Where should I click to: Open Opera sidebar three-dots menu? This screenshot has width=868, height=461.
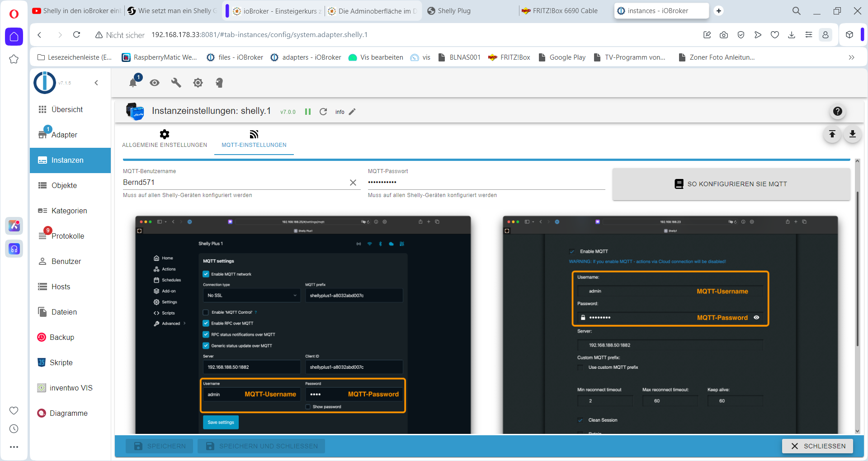[14, 447]
